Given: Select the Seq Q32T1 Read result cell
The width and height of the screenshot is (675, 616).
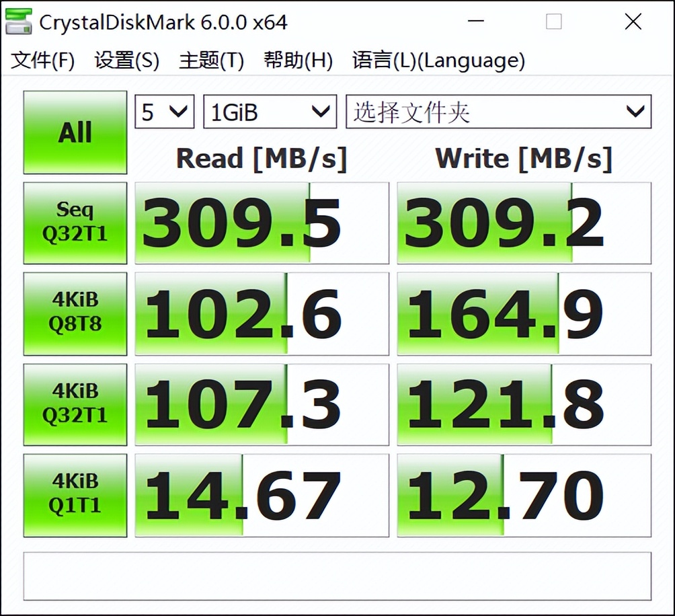Looking at the screenshot, I should click(261, 222).
